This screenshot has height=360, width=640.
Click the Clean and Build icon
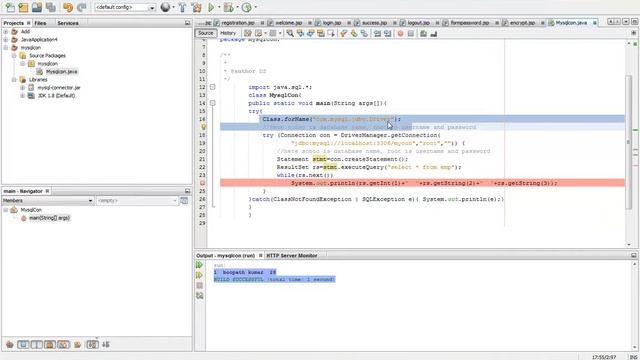[197, 7]
